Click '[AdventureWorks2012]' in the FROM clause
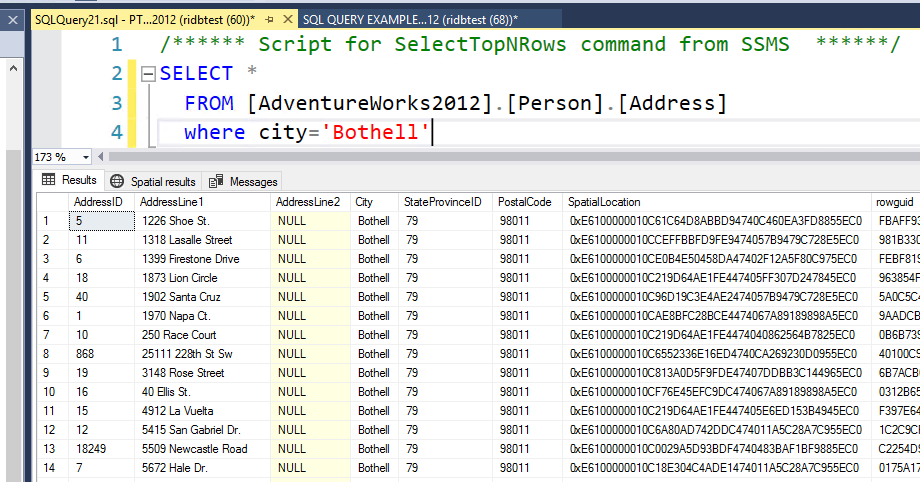The image size is (920, 482). coord(370,103)
